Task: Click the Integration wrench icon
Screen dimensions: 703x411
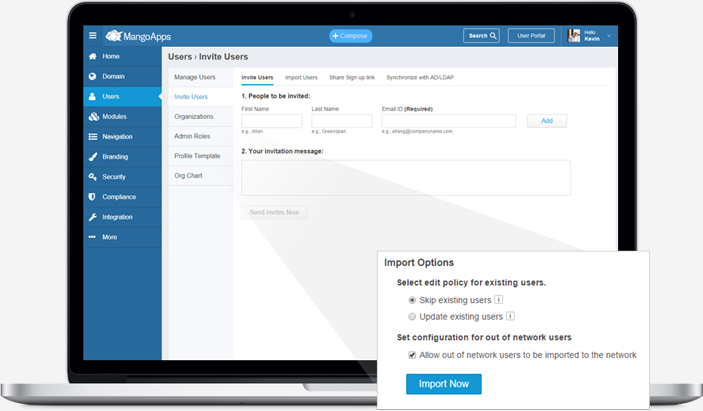Action: (93, 217)
